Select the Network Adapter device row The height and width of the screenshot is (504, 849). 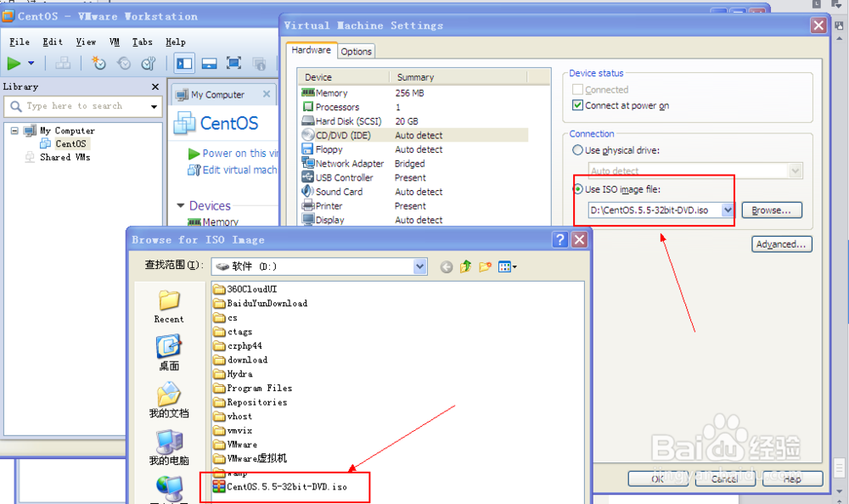click(414, 164)
